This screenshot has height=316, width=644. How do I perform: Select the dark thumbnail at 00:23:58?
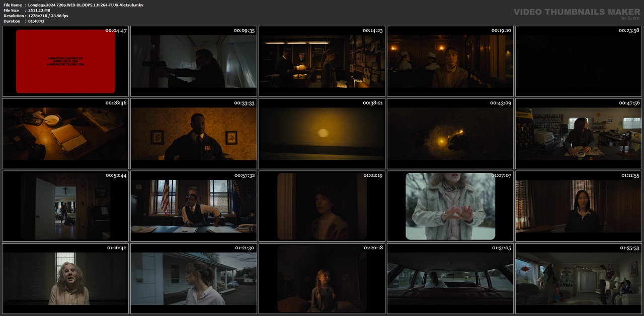click(579, 61)
